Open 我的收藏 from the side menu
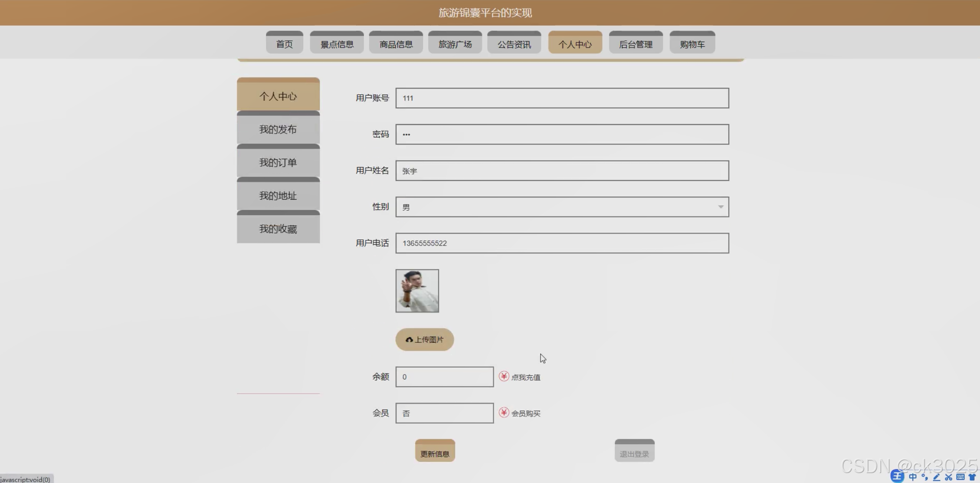This screenshot has width=980, height=483. 278,229
